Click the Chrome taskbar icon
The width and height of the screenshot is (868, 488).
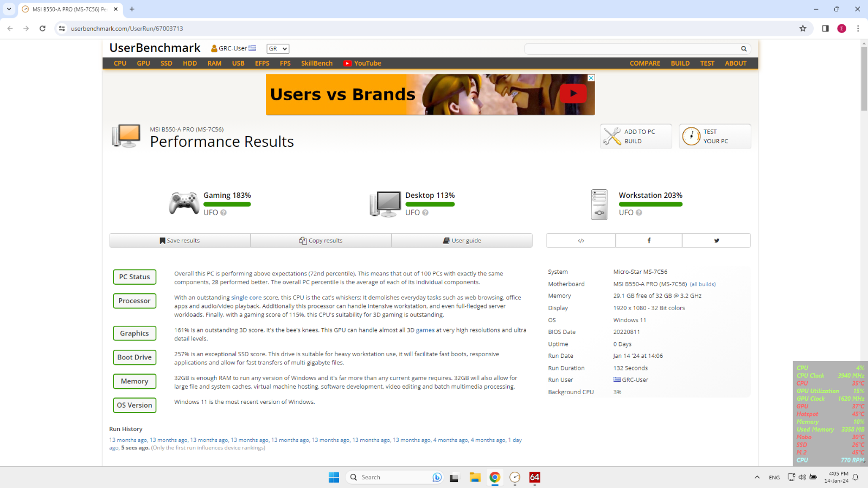495,477
